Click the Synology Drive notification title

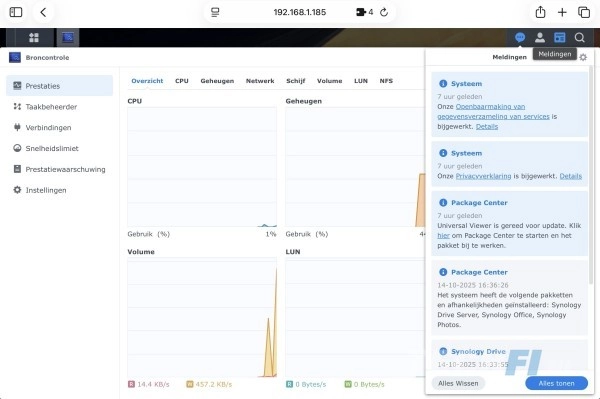(x=478, y=351)
